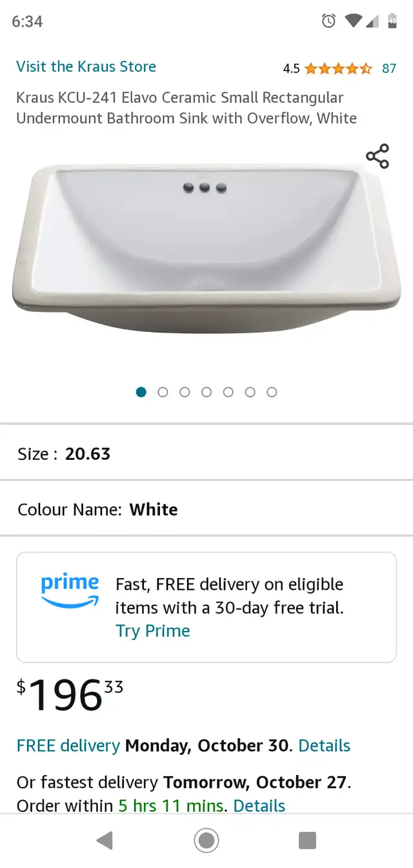Tap the Android back navigation button
Viewport: 413px width, 868px height.
(105, 840)
